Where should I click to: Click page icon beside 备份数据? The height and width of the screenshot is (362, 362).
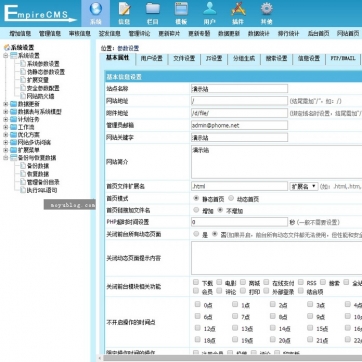point(23,165)
